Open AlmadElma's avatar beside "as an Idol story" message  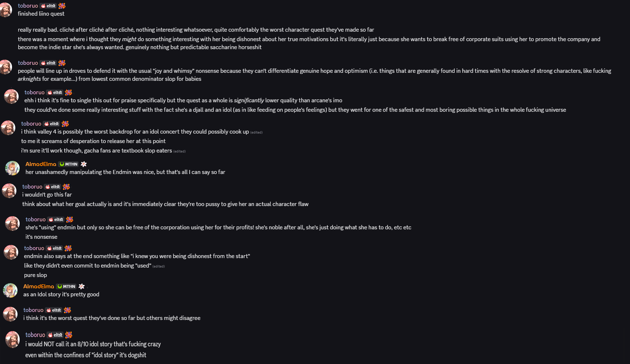click(x=10, y=290)
